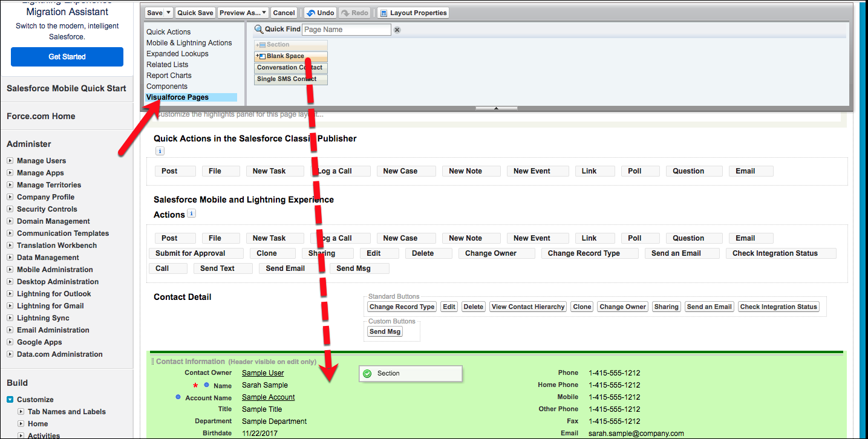868x439 pixels.
Task: Expand Manage Apps tree node
Action: pyautogui.click(x=10, y=173)
